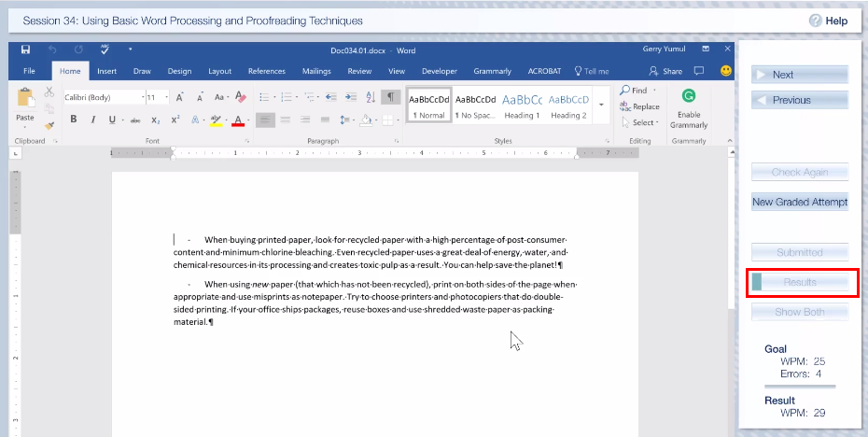868x437 pixels.
Task: Click the Help question mark icon
Action: pyautogui.click(x=815, y=21)
